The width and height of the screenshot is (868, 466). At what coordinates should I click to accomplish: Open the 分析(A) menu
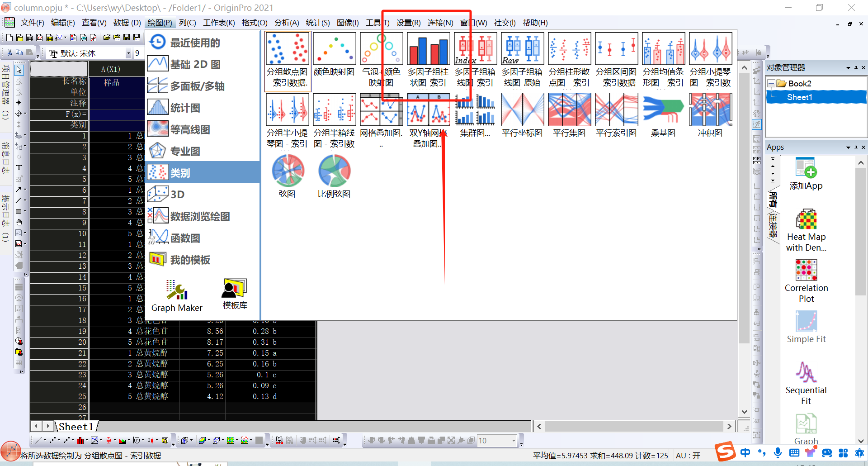(286, 23)
